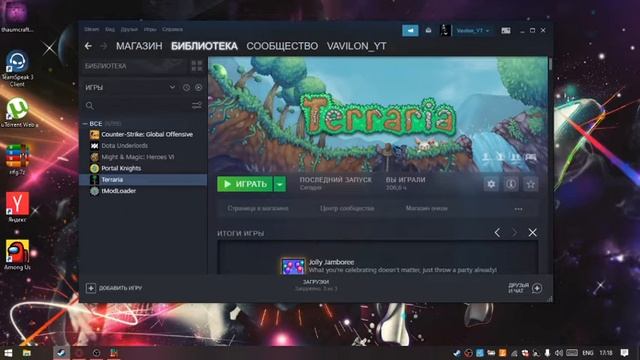640x360 pixels.
Task: Click the Steam icon in system tray
Action: pyautogui.click(x=457, y=353)
